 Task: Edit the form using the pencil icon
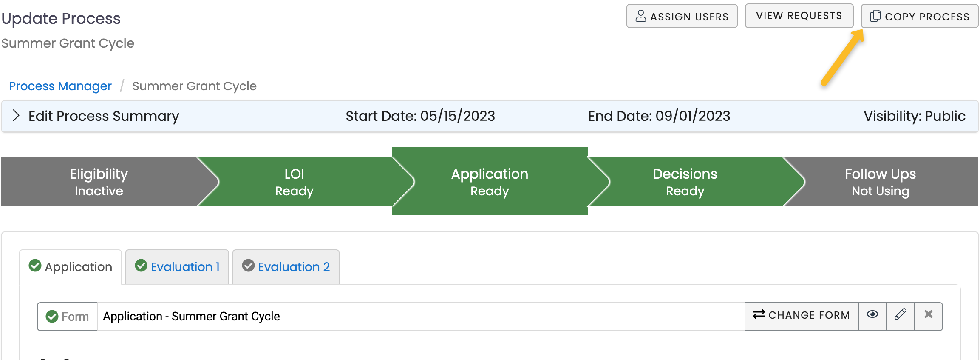pyautogui.click(x=900, y=315)
